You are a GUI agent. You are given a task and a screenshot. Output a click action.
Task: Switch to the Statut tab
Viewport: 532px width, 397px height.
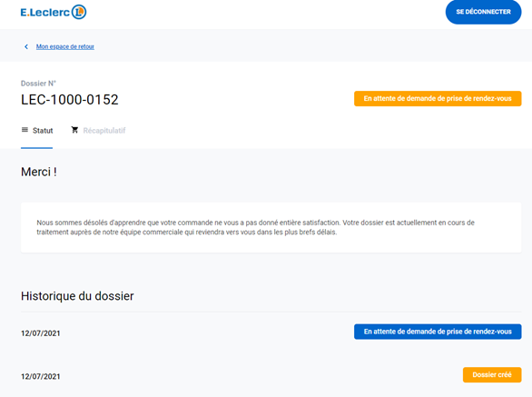click(x=37, y=131)
